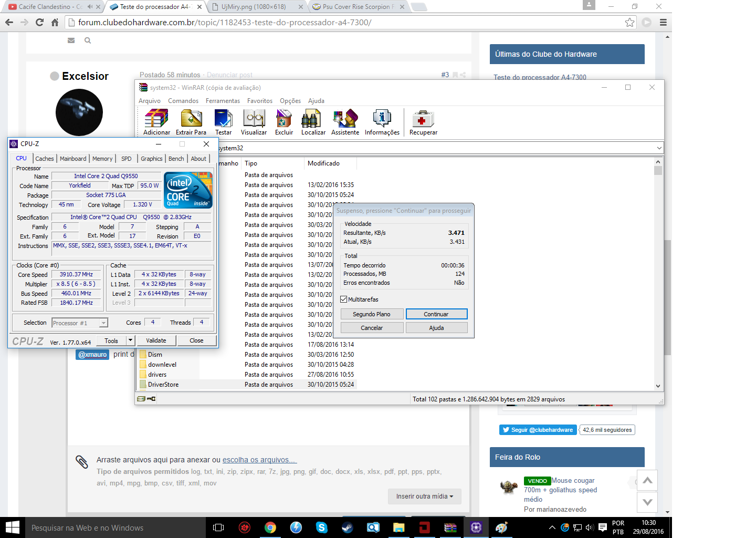Screen dimensions: 756x538
Task: Open the Inserir outra mídia dropdown
Action: 425,496
